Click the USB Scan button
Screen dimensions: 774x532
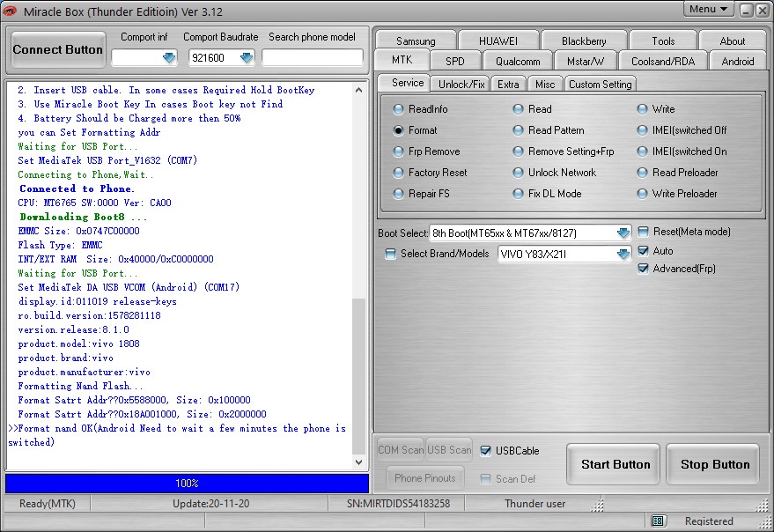449,450
